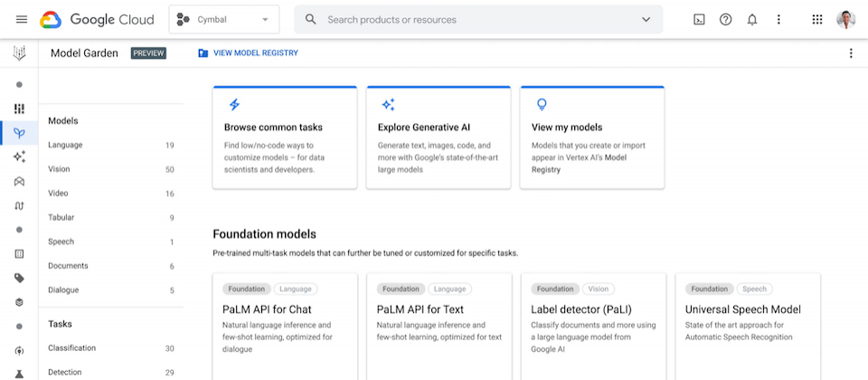Image resolution: width=868 pixels, height=380 pixels.
Task: Click the user account avatar
Action: [x=846, y=19]
